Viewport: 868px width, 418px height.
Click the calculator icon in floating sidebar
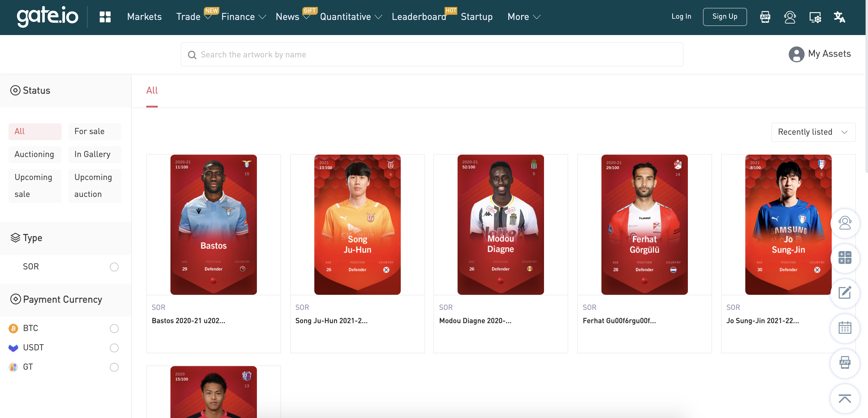pos(845,258)
